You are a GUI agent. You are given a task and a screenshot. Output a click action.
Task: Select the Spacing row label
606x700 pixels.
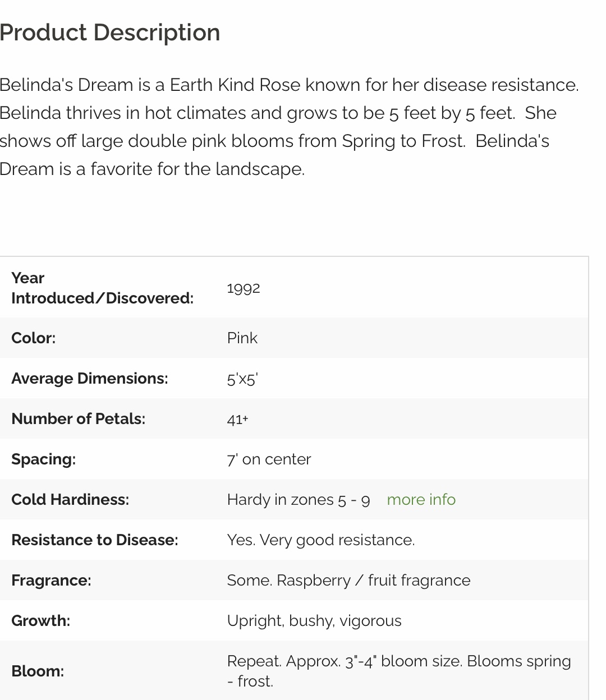pyautogui.click(x=44, y=459)
